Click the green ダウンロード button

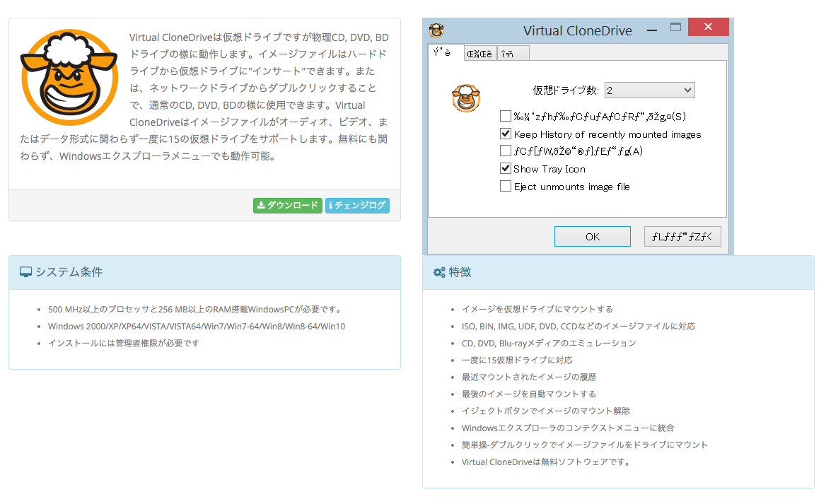pyautogui.click(x=288, y=206)
